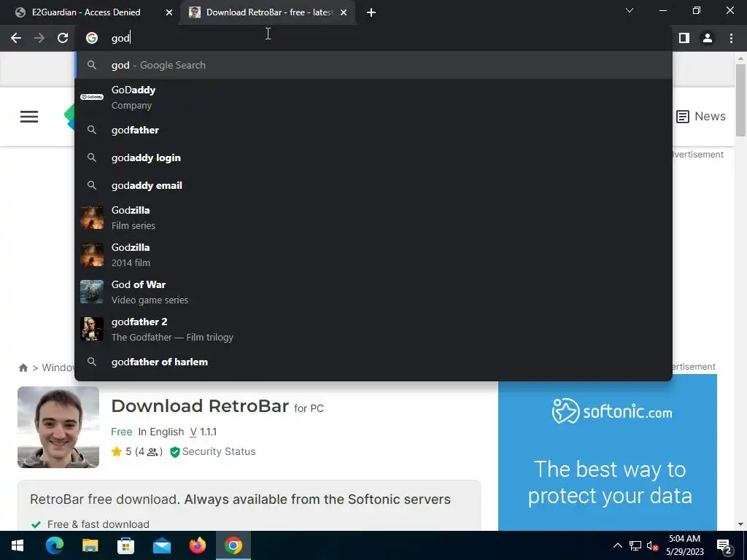Screen dimensions: 747x560
Task: Select 'godaddy login' suggestion
Action: [x=373, y=157]
